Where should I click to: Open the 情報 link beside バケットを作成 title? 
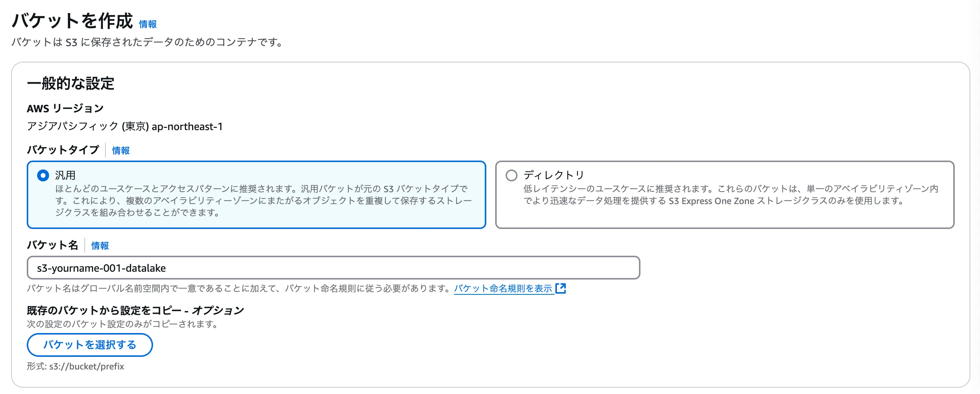pos(147,25)
